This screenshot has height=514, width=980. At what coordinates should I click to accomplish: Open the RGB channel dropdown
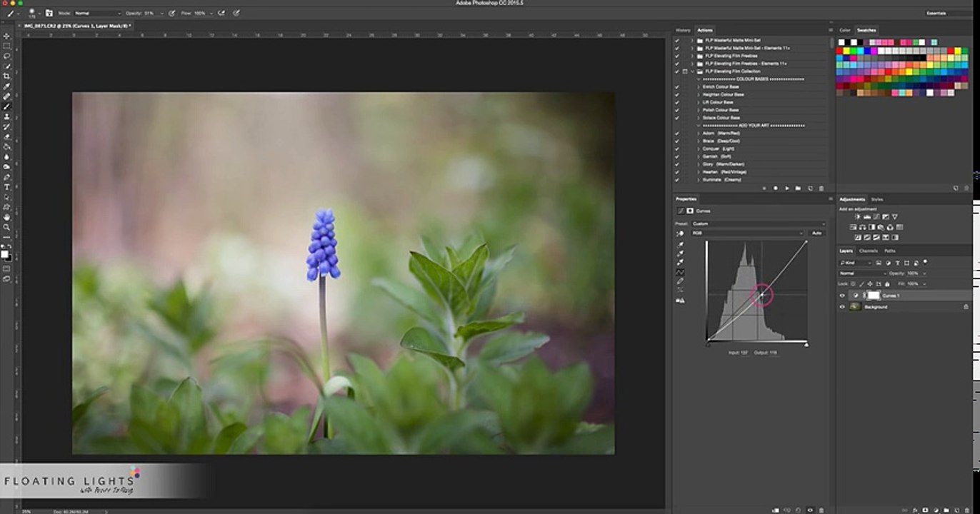[x=747, y=233]
